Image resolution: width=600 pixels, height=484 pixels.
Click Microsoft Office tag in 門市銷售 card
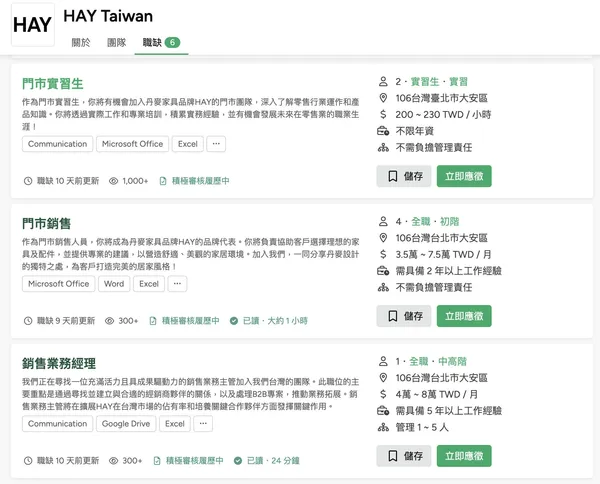click(59, 284)
